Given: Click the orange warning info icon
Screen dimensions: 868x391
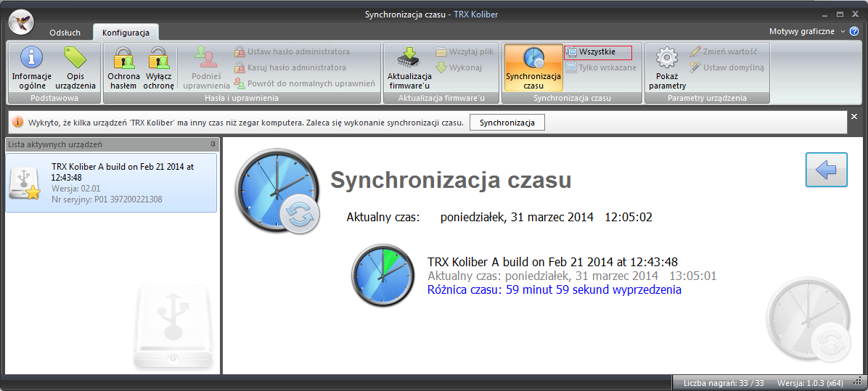Looking at the screenshot, I should 18,122.
